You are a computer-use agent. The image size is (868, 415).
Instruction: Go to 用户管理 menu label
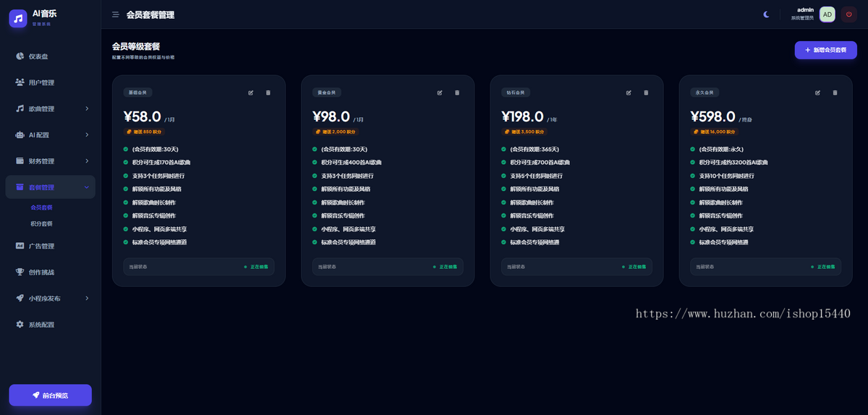pyautogui.click(x=41, y=82)
